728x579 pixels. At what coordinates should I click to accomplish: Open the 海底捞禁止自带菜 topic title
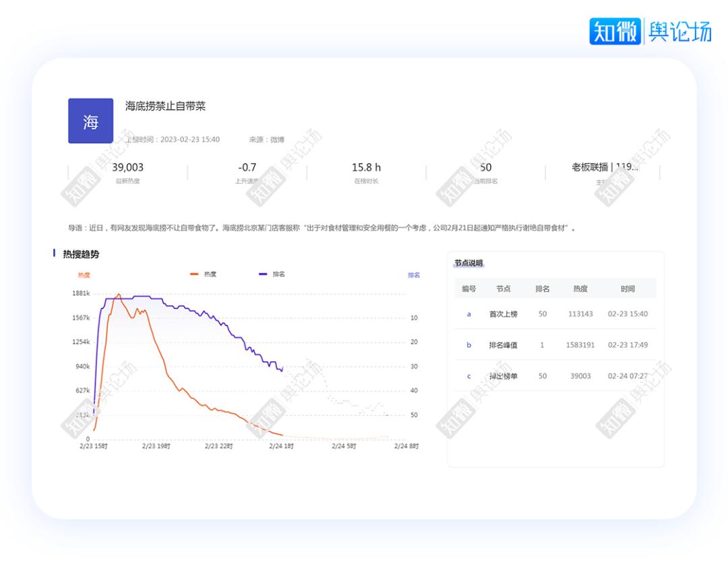click(165, 106)
